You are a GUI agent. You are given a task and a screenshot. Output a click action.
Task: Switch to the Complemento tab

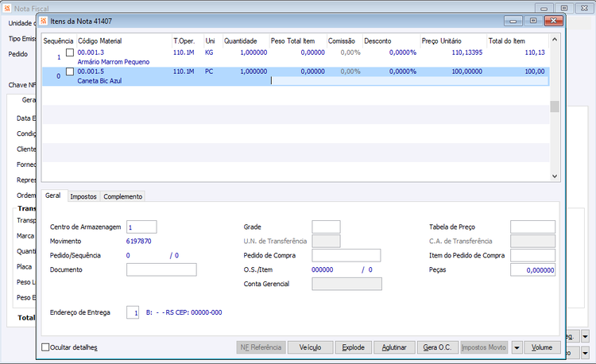point(122,196)
